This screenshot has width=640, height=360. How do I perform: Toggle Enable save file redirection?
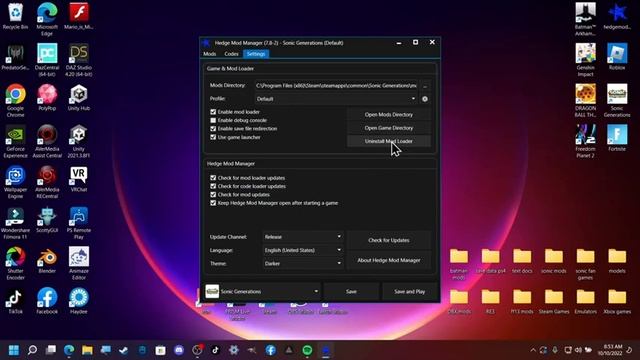[213, 129]
